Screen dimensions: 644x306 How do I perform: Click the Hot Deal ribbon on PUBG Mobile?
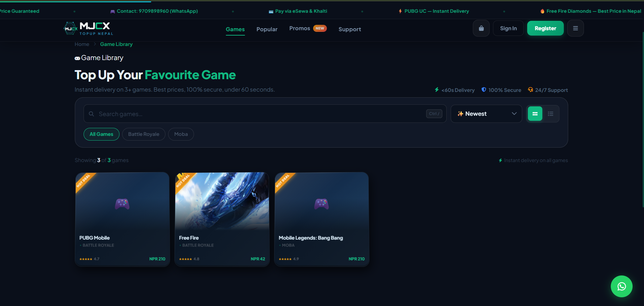tap(83, 181)
